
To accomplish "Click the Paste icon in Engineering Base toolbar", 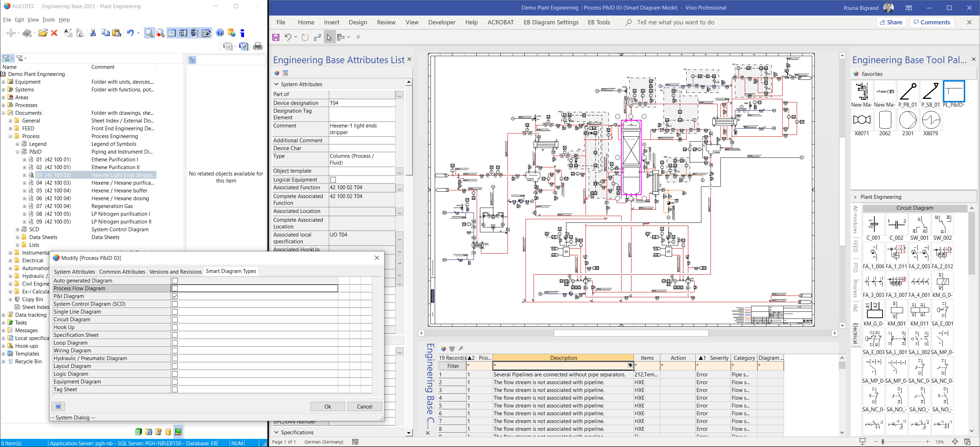I will pos(117,33).
